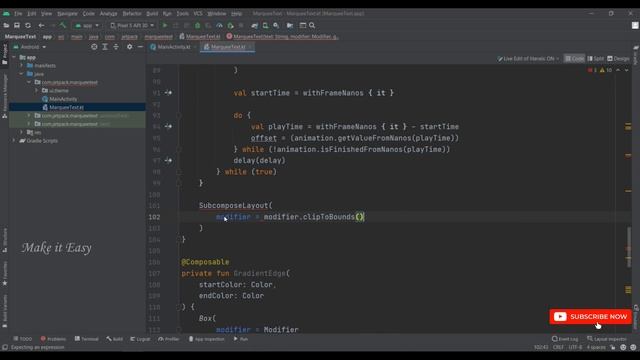Viewport: 640px width, 360px height.
Task: Open Event Log panel
Action: pyautogui.click(x=565, y=339)
